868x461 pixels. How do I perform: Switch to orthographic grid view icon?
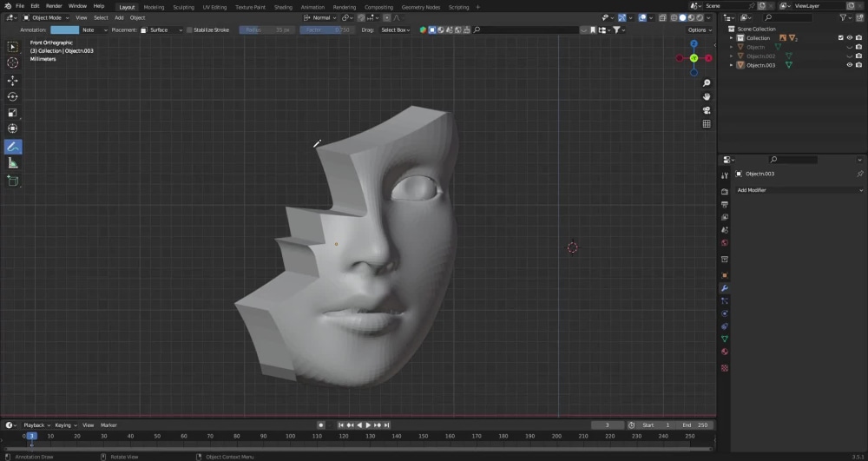coord(707,124)
